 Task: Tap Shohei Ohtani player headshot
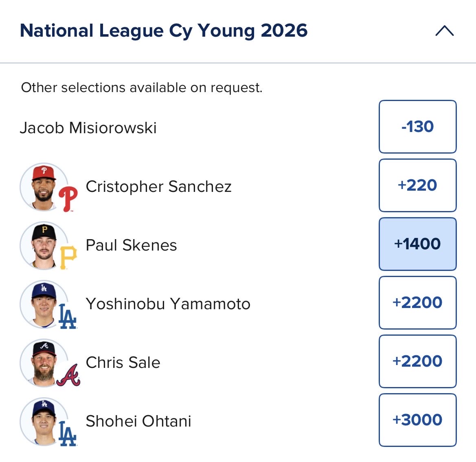(x=44, y=421)
